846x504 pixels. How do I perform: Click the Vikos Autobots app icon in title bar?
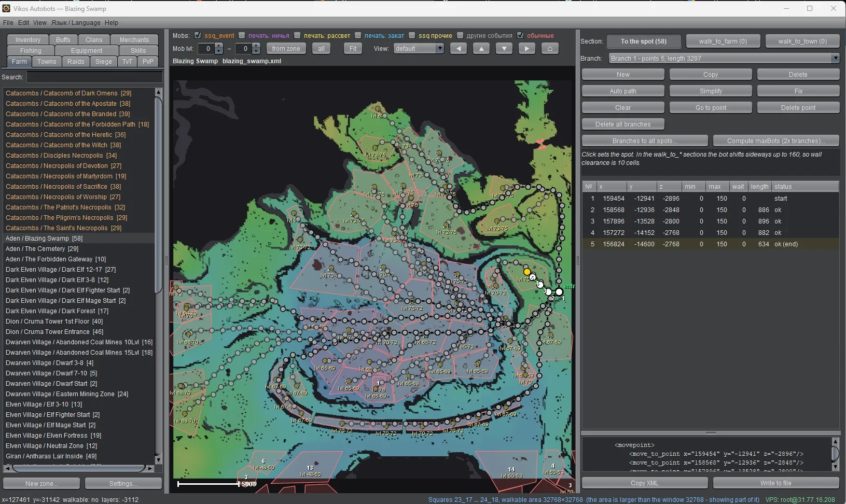[6, 8]
